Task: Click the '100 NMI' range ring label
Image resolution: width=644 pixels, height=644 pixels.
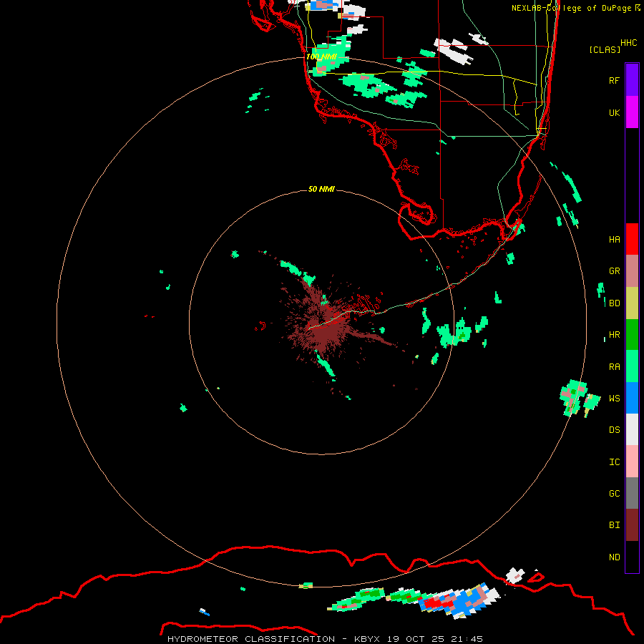Action: pos(321,57)
